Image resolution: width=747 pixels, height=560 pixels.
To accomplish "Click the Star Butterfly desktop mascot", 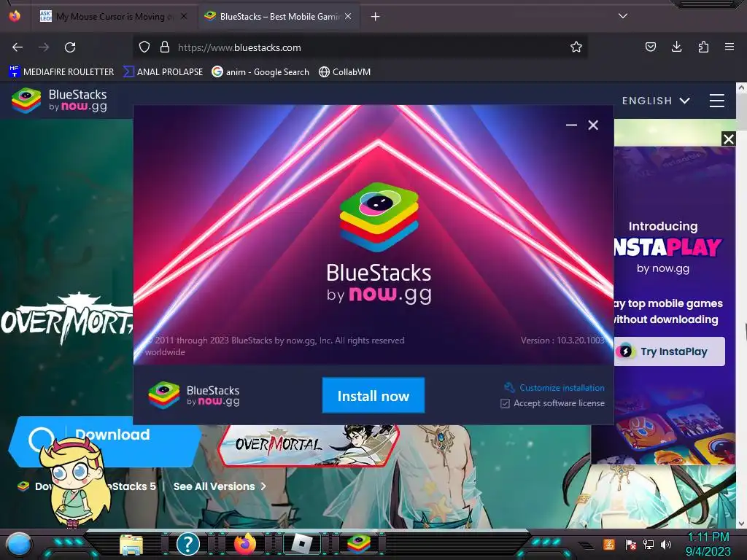I will coord(75,481).
